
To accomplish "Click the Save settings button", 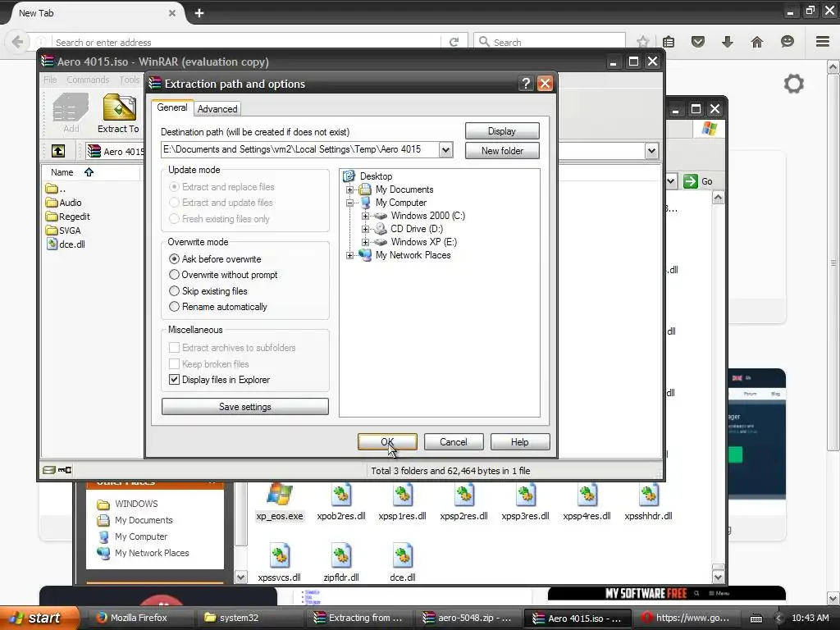I will 244,407.
